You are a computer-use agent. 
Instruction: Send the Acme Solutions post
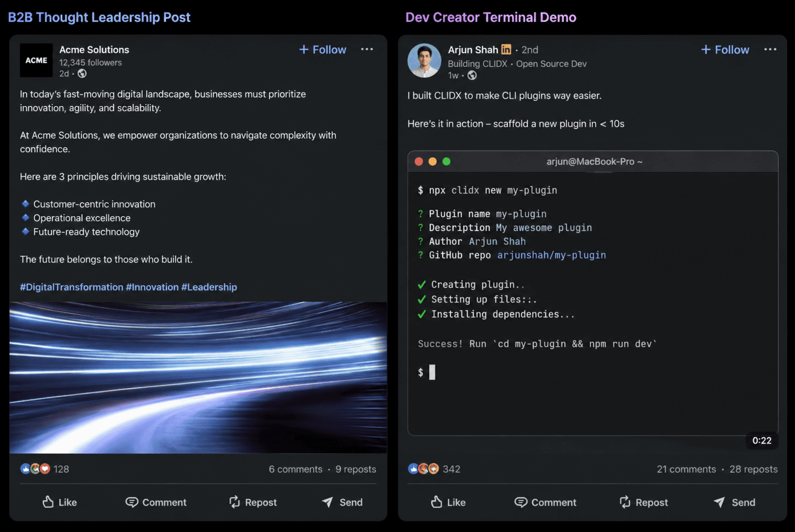[x=342, y=502]
